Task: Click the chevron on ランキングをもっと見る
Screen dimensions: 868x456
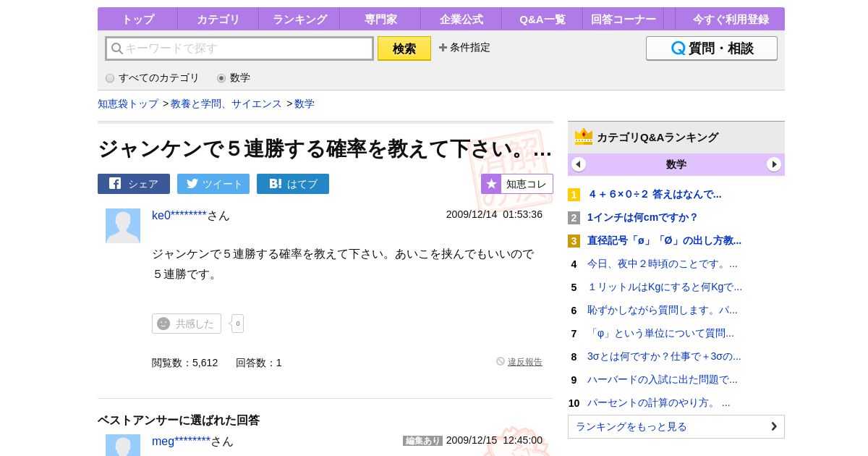Action: (x=774, y=426)
